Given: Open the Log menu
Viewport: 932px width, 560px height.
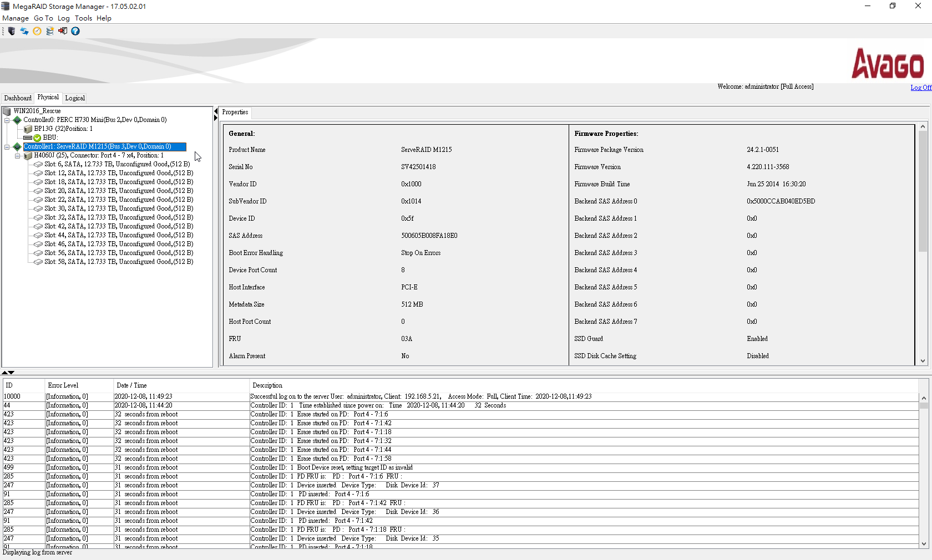Looking at the screenshot, I should tap(64, 18).
